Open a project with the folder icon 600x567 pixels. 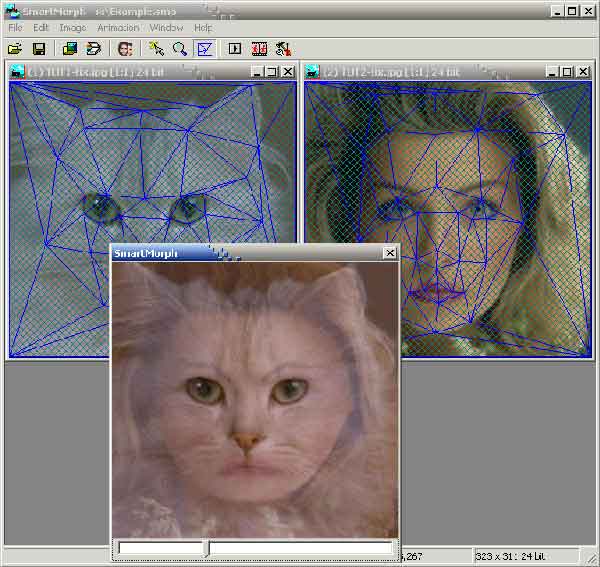pos(15,49)
